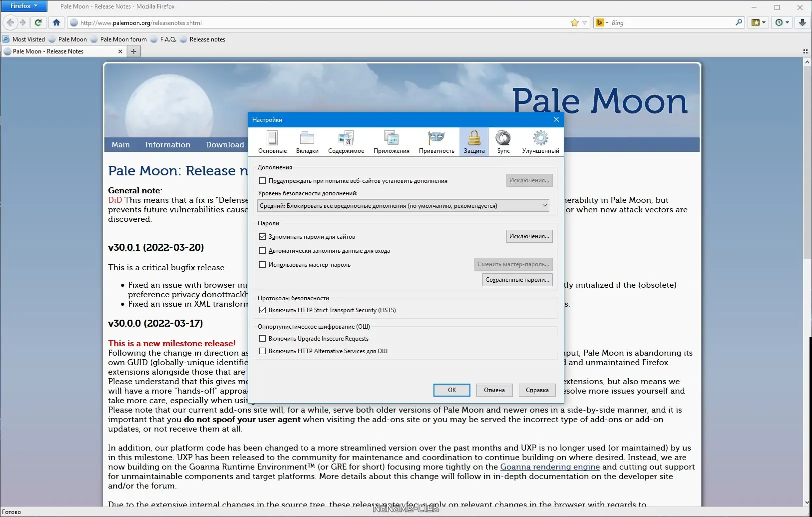Open the Release notes bookmark
This screenshot has width=812, height=517.
click(203, 39)
